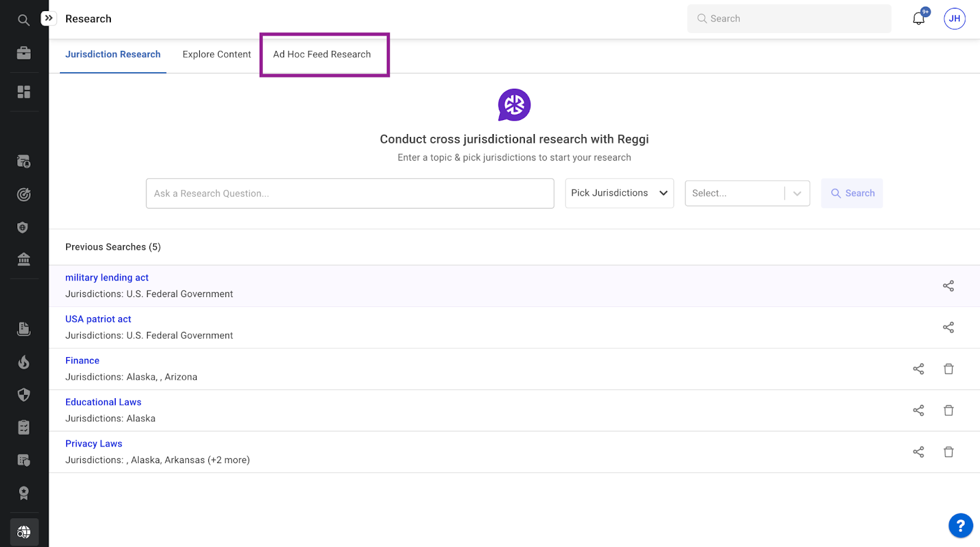The image size is (980, 547).
Task: Select the Jurisdiction Research tab
Action: (x=113, y=55)
